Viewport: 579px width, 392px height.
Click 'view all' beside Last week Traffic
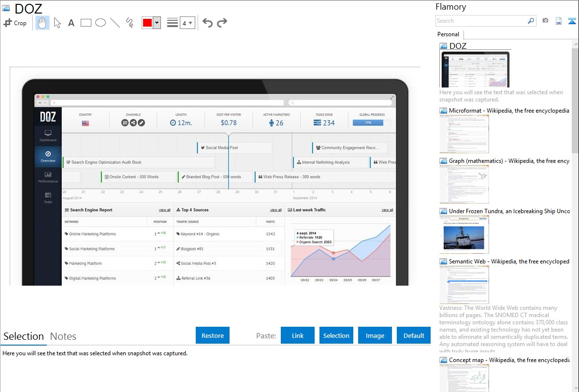pyautogui.click(x=387, y=210)
